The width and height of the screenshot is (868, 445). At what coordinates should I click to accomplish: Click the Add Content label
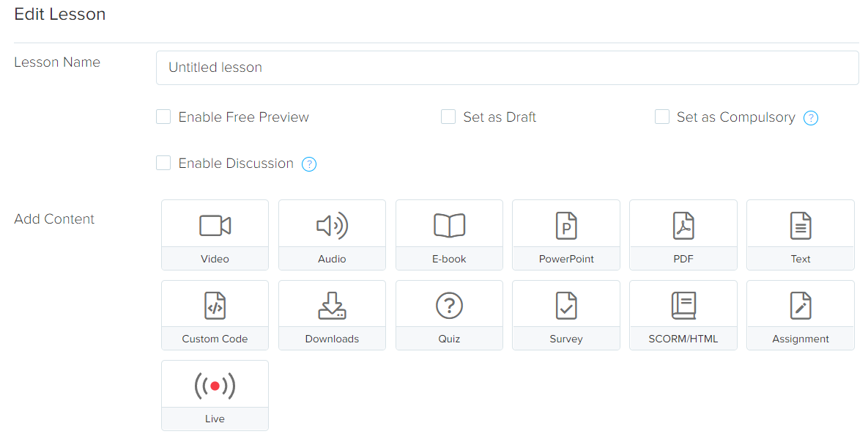pyautogui.click(x=54, y=219)
